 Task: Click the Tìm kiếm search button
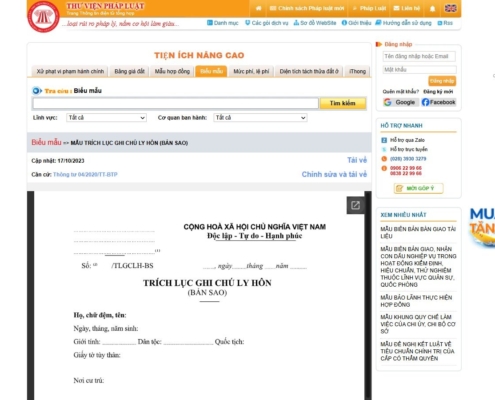[343, 103]
